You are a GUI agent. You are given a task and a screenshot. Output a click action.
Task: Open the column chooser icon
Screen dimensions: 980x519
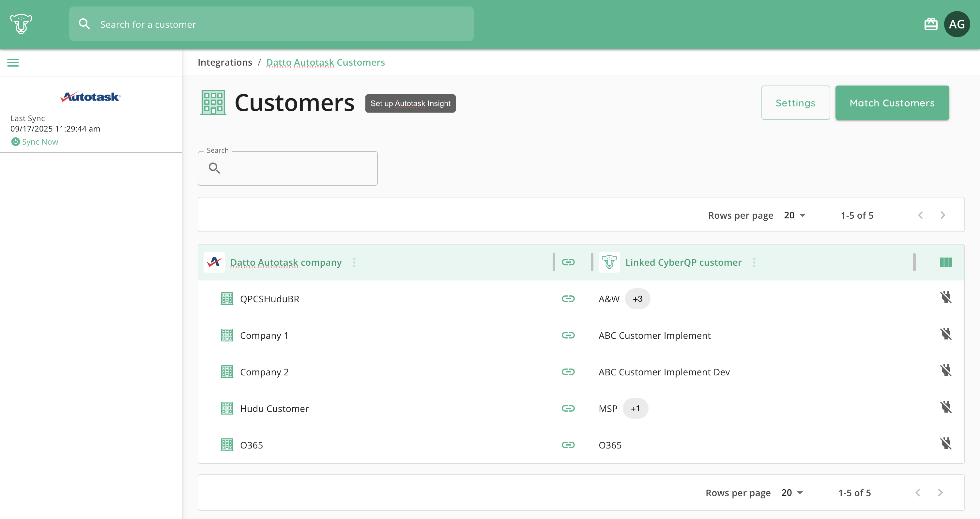[946, 262]
